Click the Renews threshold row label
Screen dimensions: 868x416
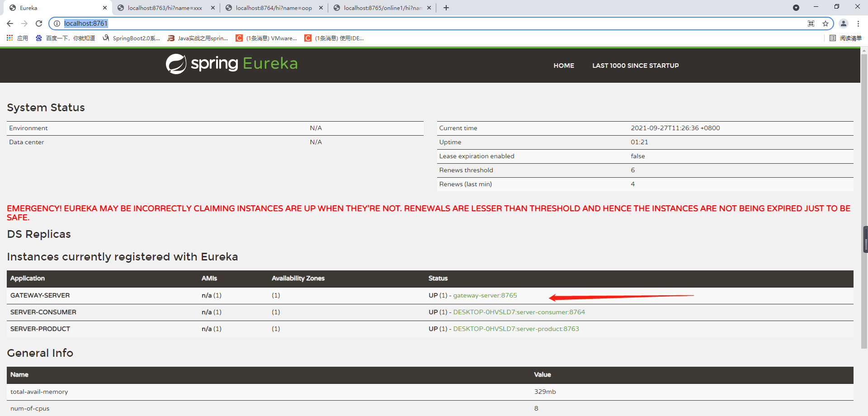click(466, 170)
